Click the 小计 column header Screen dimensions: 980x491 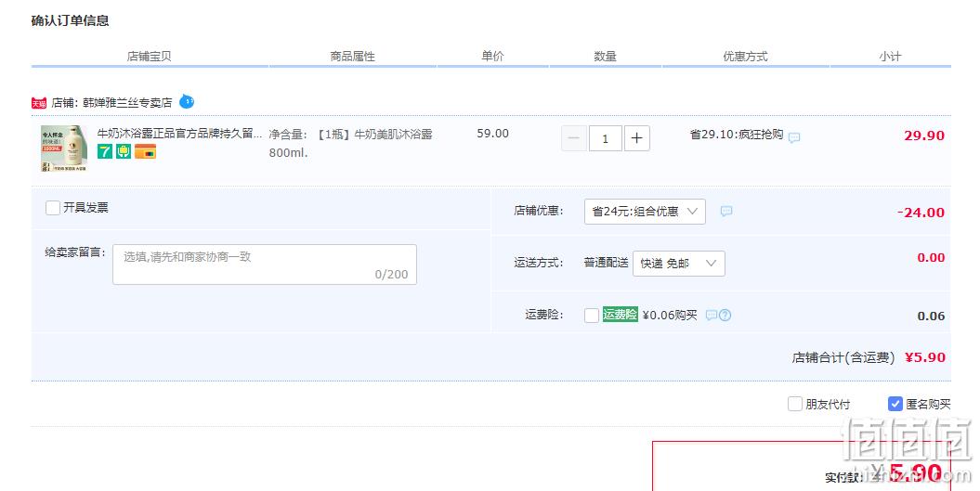pyautogui.click(x=890, y=57)
